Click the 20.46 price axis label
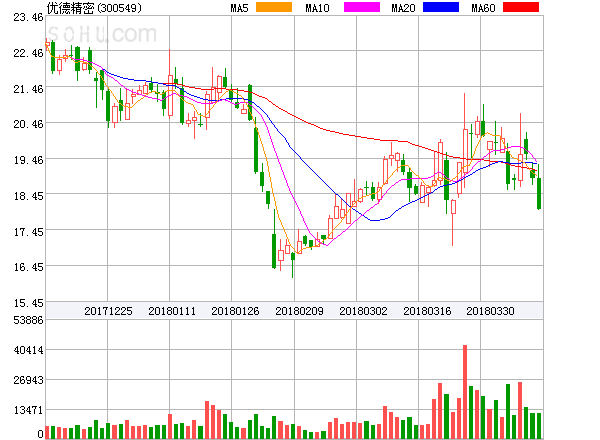 [x=28, y=124]
